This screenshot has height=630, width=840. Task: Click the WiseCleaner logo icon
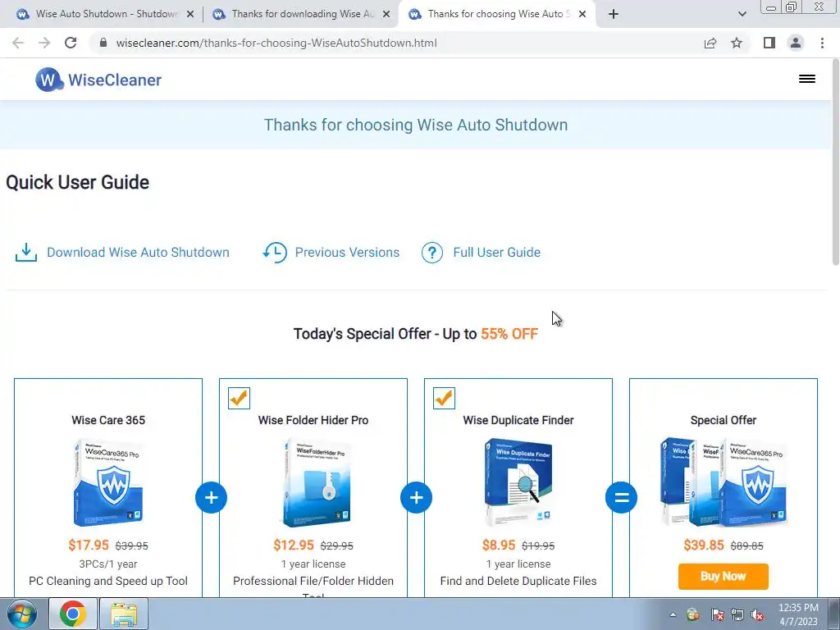pyautogui.click(x=48, y=80)
